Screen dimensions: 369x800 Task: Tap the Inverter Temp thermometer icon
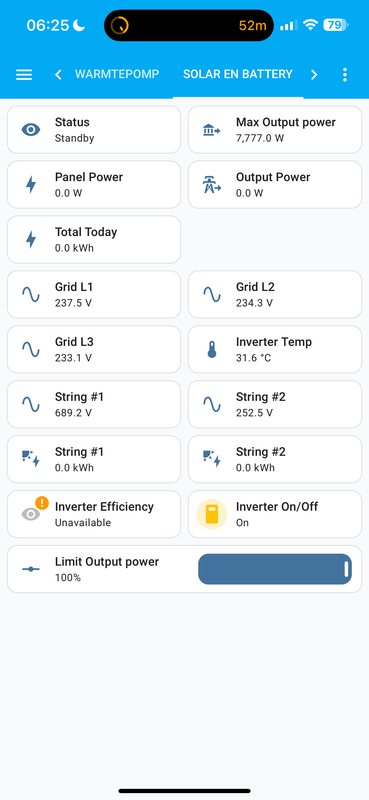pos(211,349)
